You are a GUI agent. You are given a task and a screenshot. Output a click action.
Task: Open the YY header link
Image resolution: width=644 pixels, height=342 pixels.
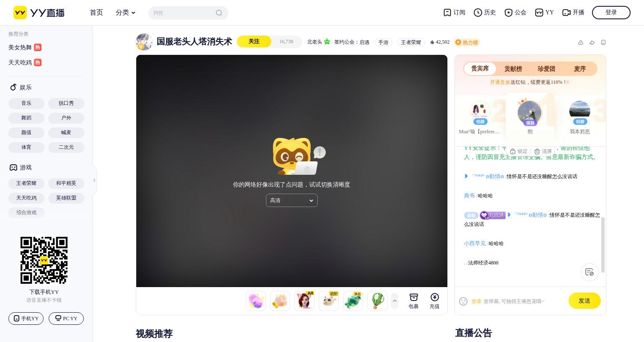point(544,13)
